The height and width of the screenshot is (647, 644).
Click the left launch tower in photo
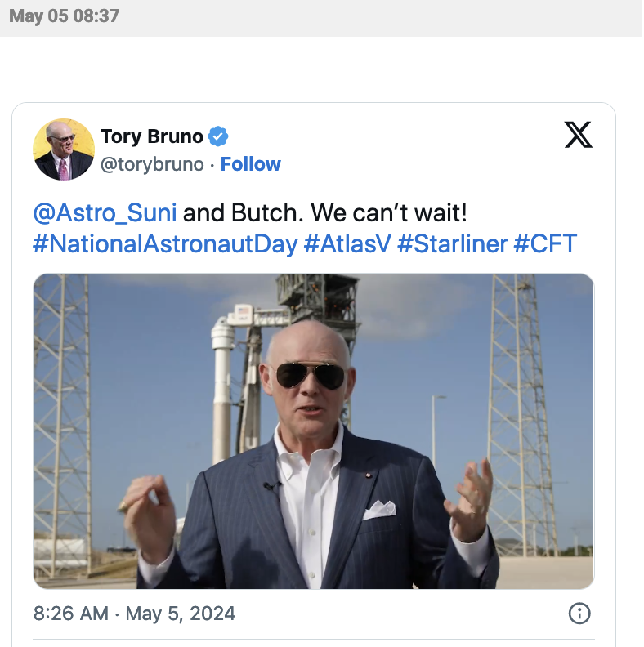pyautogui.click(x=62, y=408)
